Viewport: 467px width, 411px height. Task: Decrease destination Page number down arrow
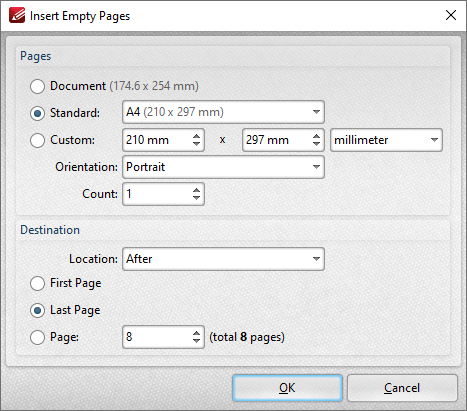pyautogui.click(x=197, y=341)
